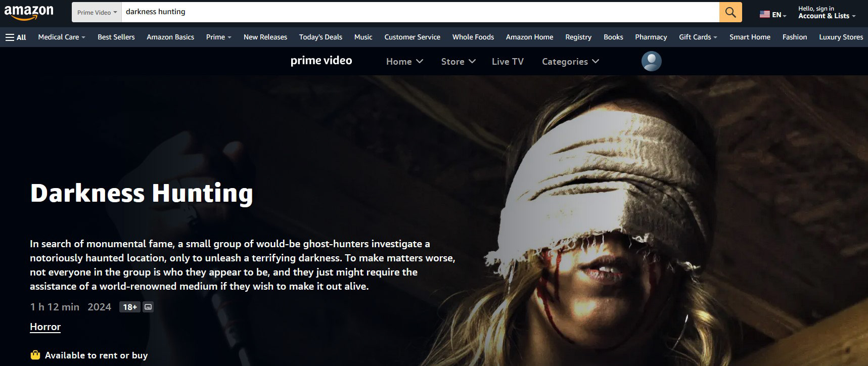
Task: Expand the Prime Video Categories dropdown
Action: point(570,61)
